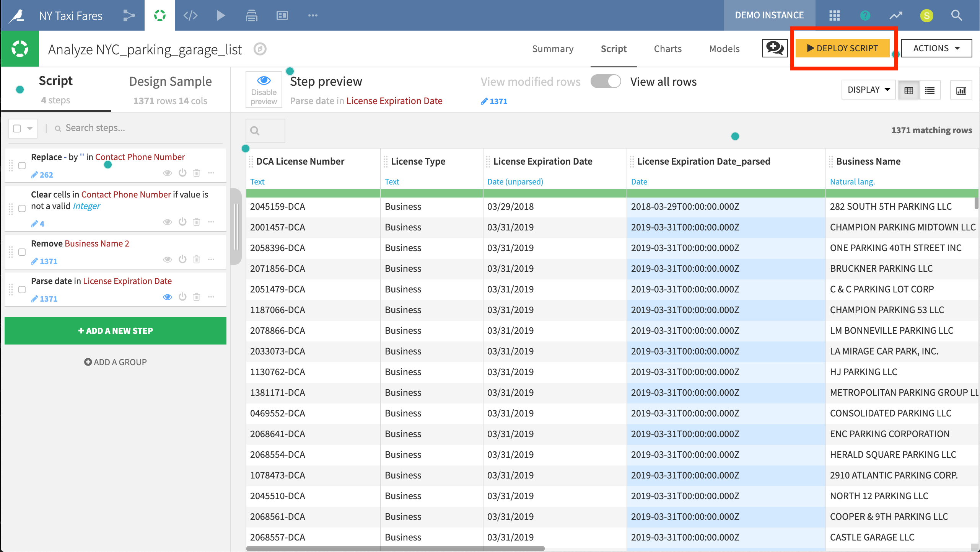Open DCA License Number column header menu
The height and width of the screenshot is (552, 980).
[300, 162]
